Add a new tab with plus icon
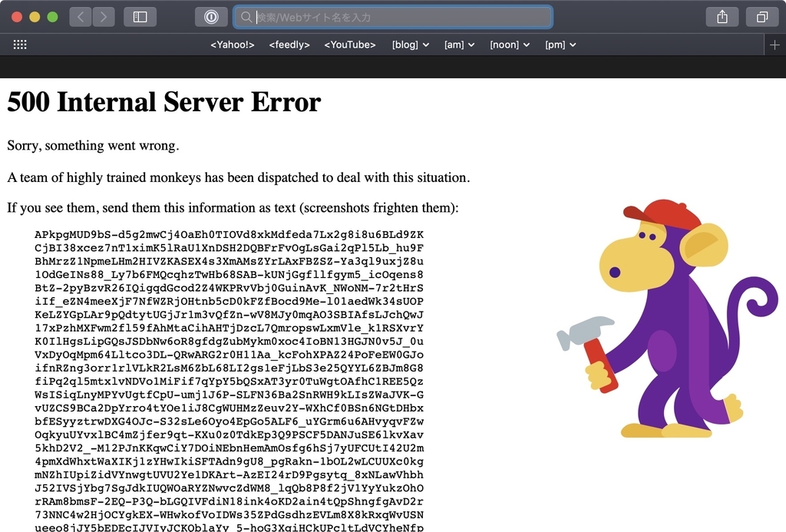 (774, 45)
